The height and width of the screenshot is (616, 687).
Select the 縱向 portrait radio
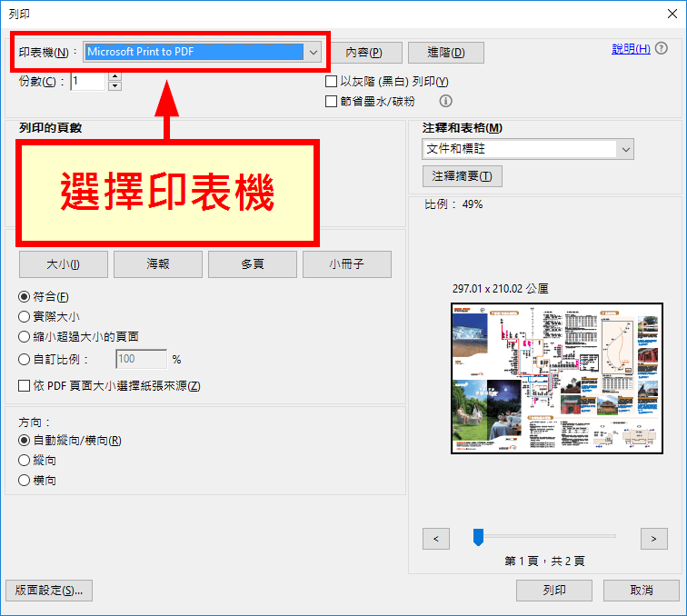point(25,460)
